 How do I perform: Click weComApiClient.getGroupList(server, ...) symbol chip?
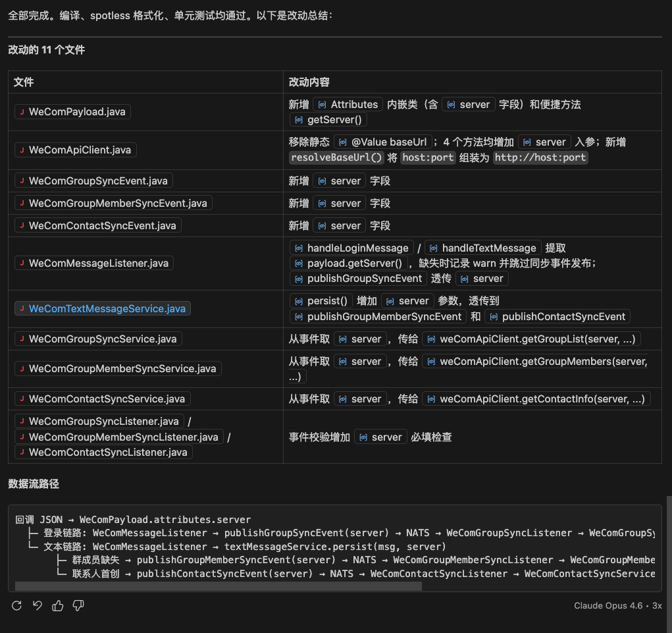(531, 339)
